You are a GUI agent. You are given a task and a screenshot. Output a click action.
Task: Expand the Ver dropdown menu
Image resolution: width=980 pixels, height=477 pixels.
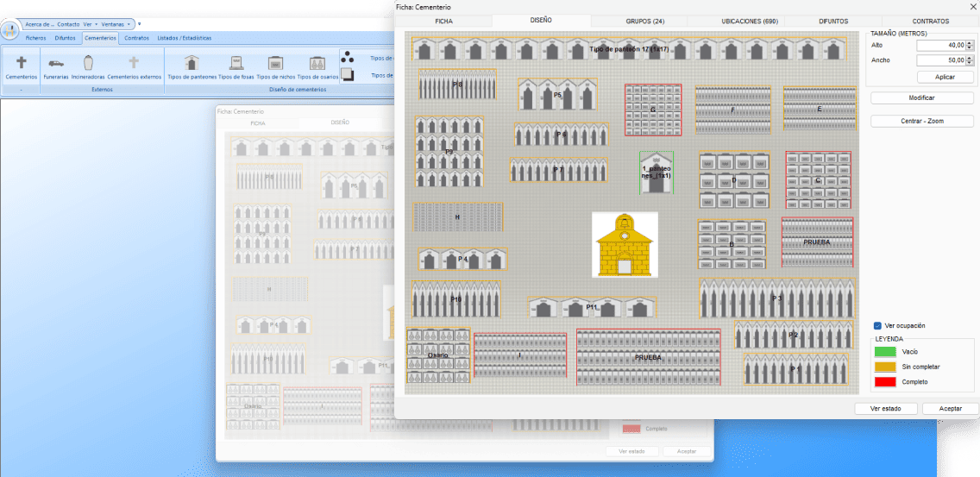coord(90,24)
